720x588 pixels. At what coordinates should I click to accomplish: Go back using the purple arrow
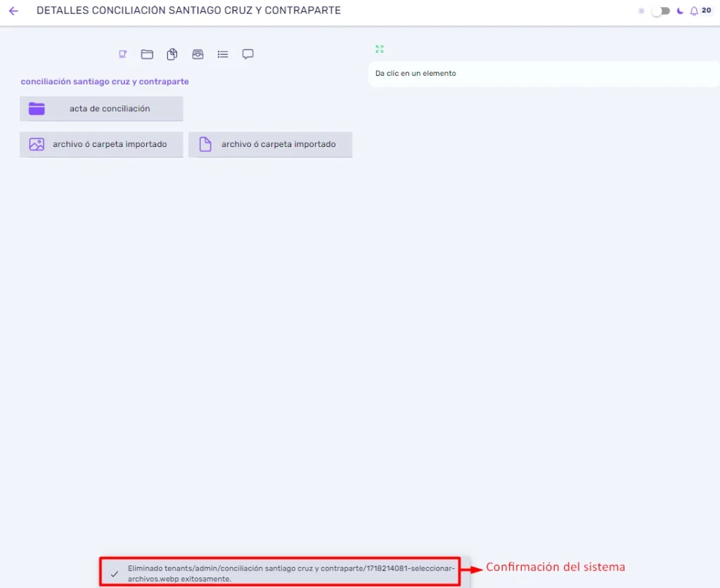(13, 11)
